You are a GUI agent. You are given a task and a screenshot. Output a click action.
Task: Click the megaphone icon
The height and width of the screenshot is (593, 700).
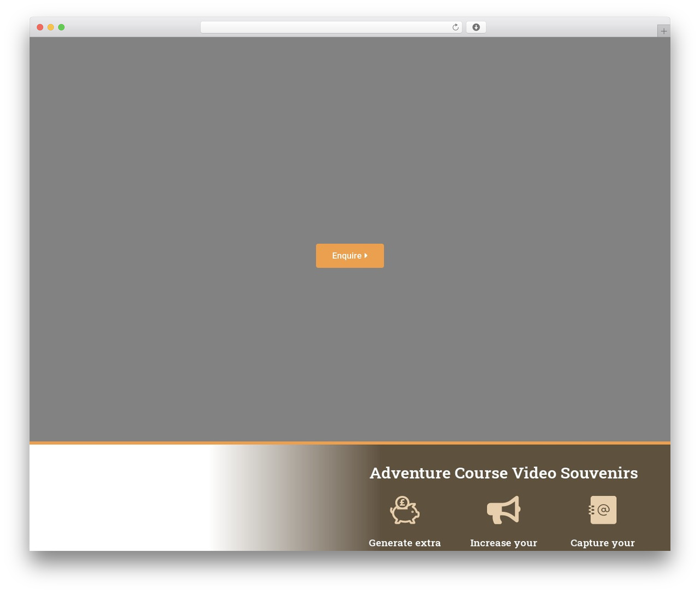tap(504, 510)
